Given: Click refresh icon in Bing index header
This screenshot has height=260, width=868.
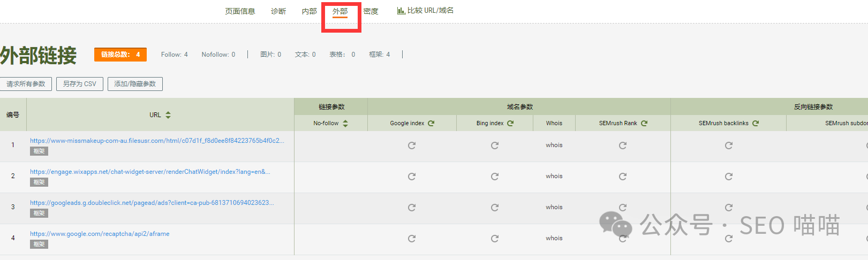Looking at the screenshot, I should click(510, 123).
